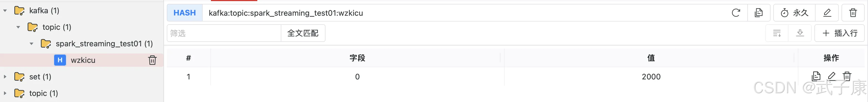This screenshot has height=102, width=868.
Task: Expand the bottom topic (1) folder
Action: (x=5, y=93)
